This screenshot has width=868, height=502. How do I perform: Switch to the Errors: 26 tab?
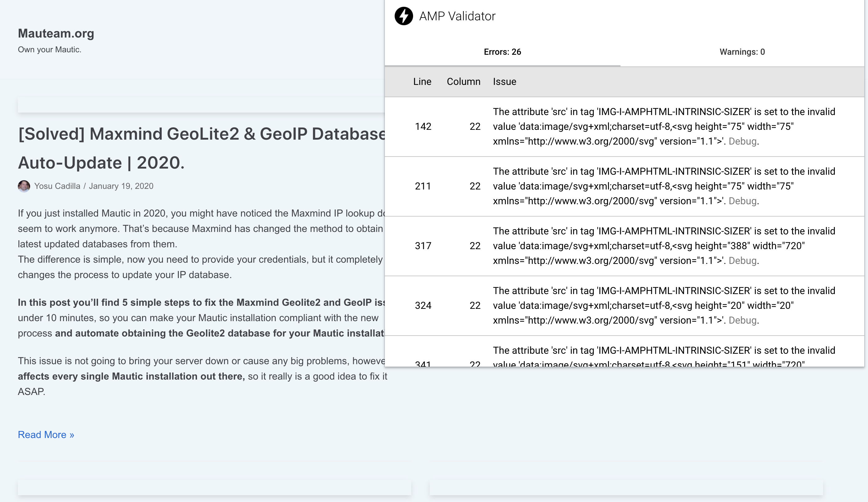502,52
